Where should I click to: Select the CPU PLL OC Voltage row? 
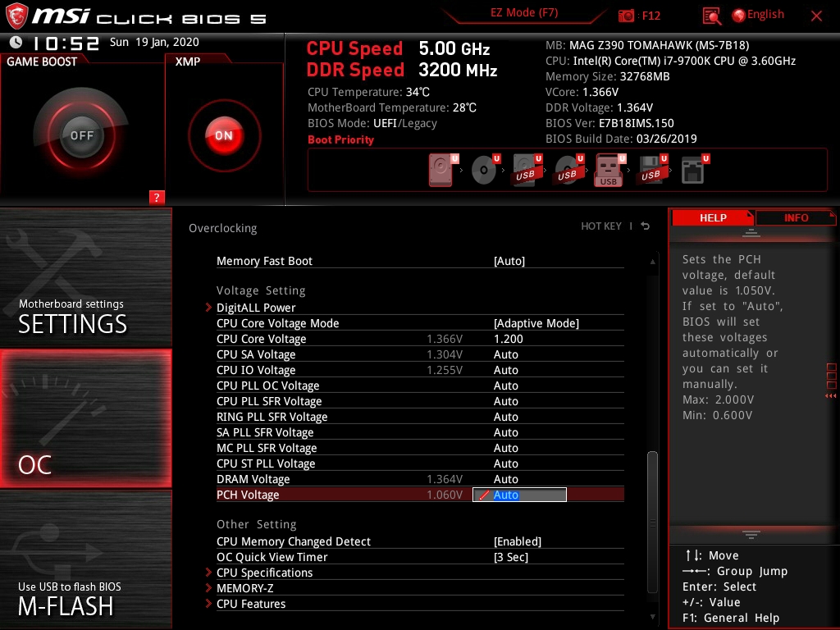pyautogui.click(x=420, y=386)
